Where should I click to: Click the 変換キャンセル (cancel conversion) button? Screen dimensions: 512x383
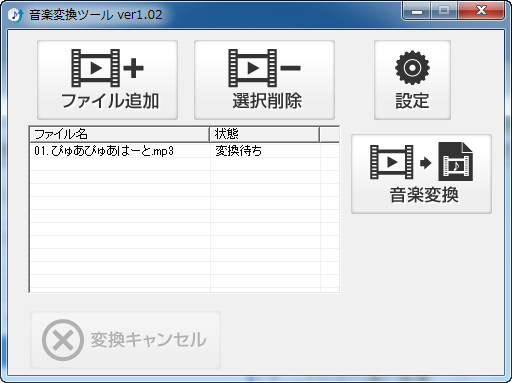[125, 340]
